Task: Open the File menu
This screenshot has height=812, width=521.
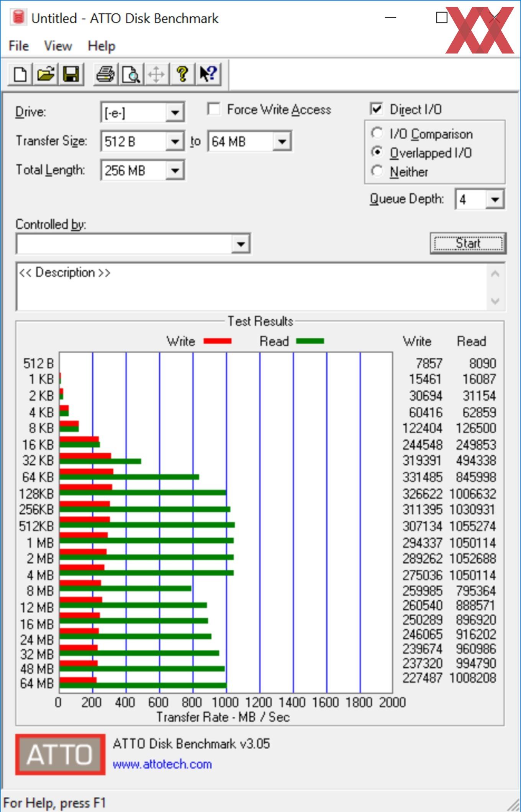Action: 19,46
